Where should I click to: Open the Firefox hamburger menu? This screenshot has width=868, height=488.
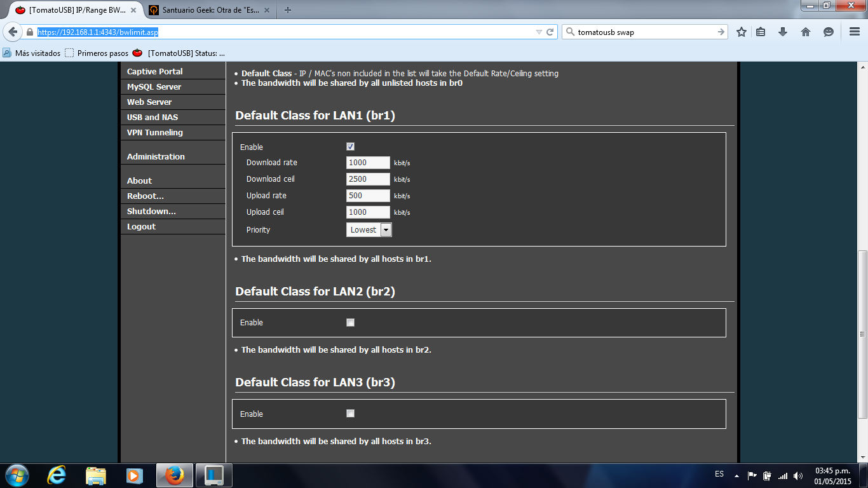[x=854, y=32]
